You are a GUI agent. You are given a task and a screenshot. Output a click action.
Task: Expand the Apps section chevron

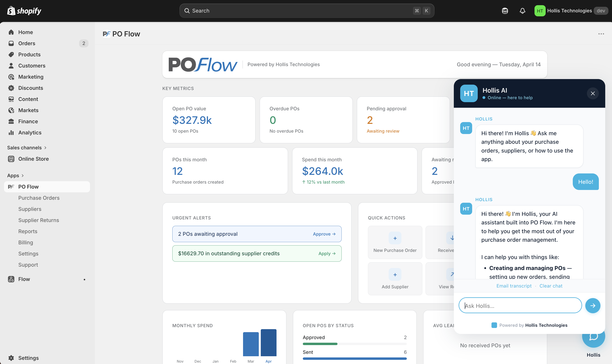(23, 176)
